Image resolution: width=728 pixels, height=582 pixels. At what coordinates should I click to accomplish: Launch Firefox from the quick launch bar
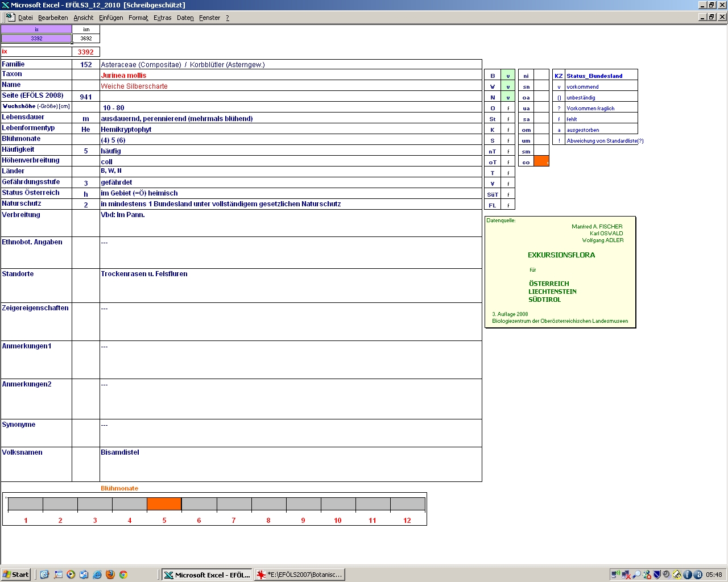pyautogui.click(x=110, y=575)
